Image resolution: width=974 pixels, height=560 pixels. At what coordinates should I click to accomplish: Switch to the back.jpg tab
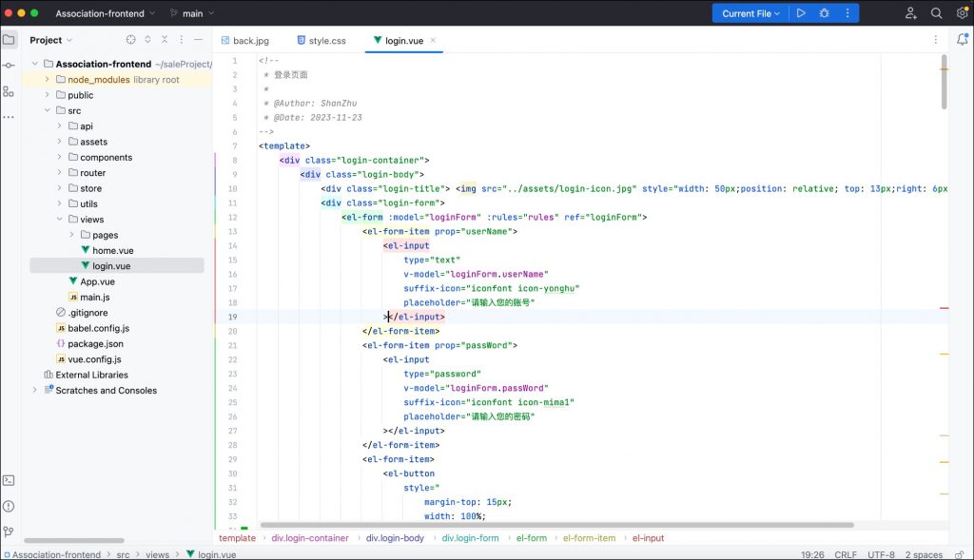(250, 41)
